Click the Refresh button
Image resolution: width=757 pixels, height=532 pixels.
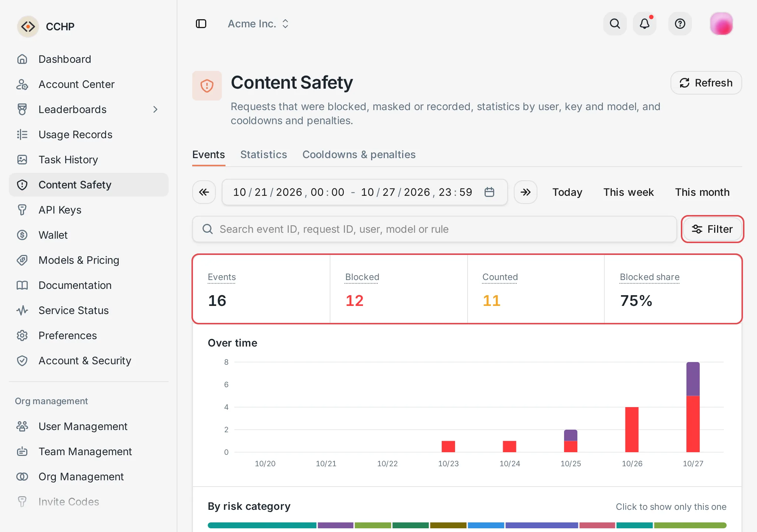(x=706, y=83)
